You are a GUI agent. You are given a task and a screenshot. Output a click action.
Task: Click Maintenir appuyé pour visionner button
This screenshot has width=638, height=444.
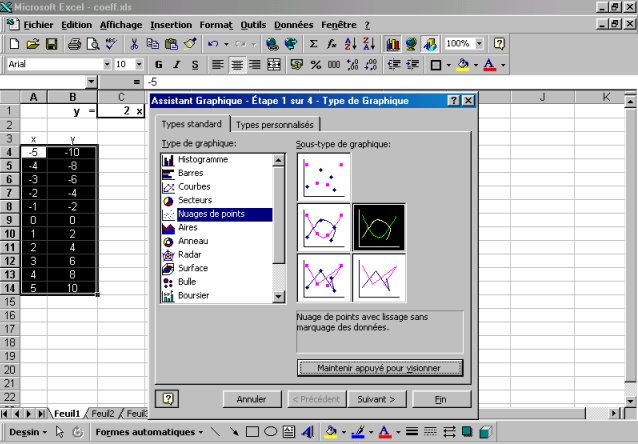(x=380, y=368)
